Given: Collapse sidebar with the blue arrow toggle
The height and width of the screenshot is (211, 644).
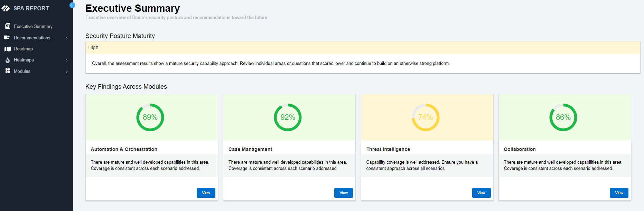Looking at the screenshot, I should point(72,5).
